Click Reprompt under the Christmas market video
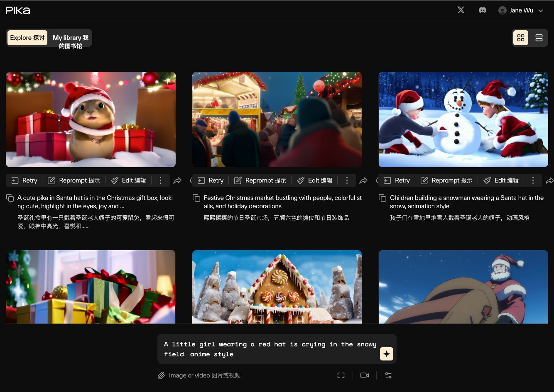The width and height of the screenshot is (554, 392). (x=260, y=180)
